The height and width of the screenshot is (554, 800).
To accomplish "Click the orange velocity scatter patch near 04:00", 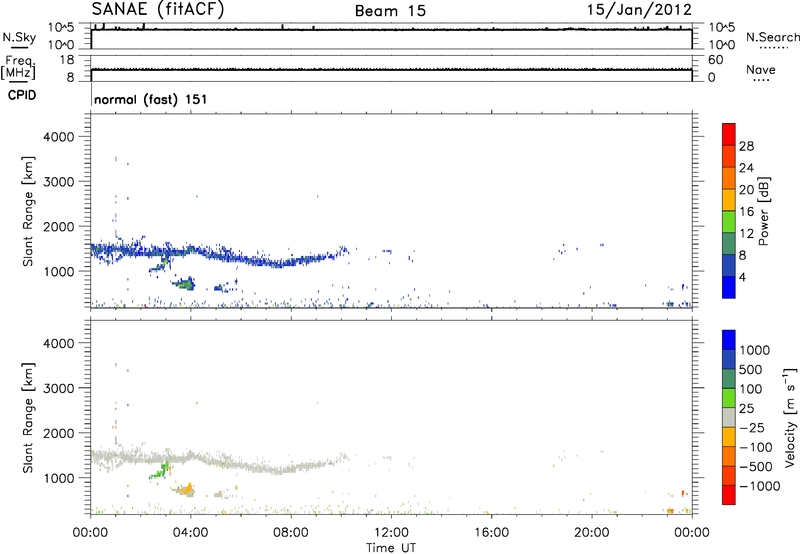I will click(x=187, y=490).
